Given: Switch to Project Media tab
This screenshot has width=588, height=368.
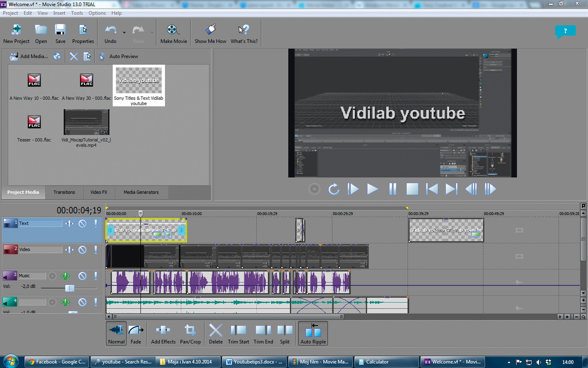Looking at the screenshot, I should point(23,192).
